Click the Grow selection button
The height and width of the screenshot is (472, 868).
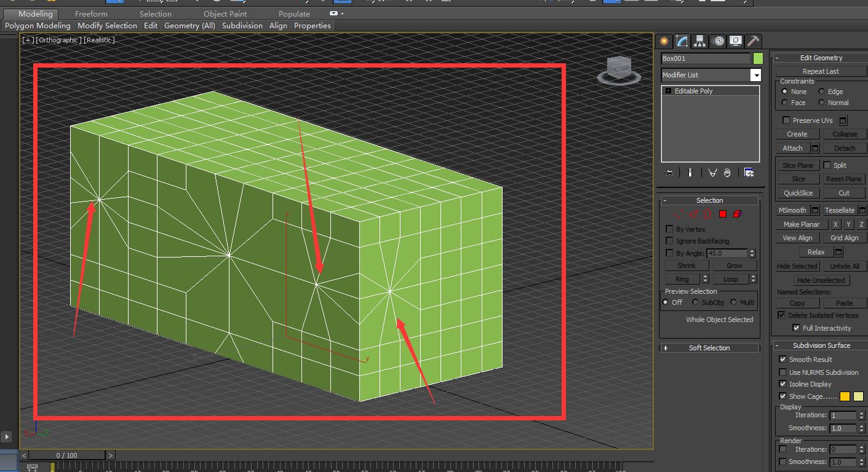point(734,265)
